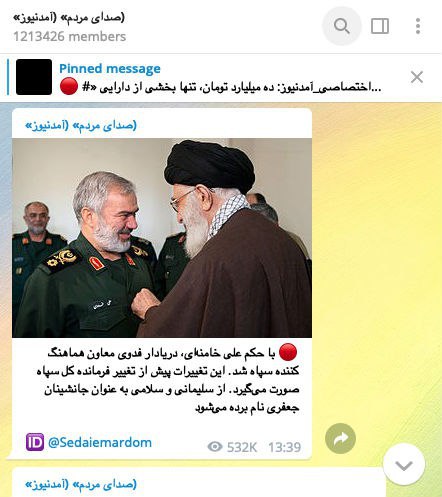Dismiss the pinned message with X
This screenshot has width=442, height=497.
pyautogui.click(x=417, y=77)
